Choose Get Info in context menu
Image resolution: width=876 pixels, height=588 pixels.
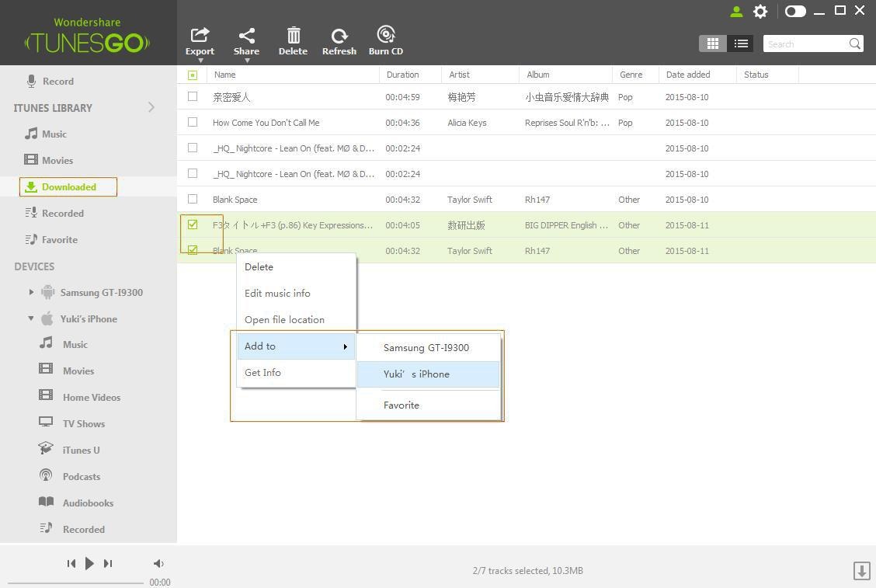(x=296, y=372)
